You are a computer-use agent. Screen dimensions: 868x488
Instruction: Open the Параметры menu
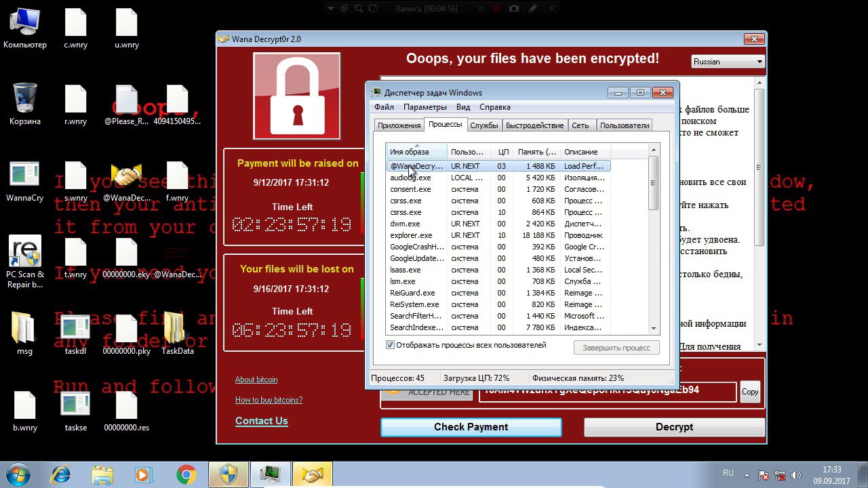(425, 107)
